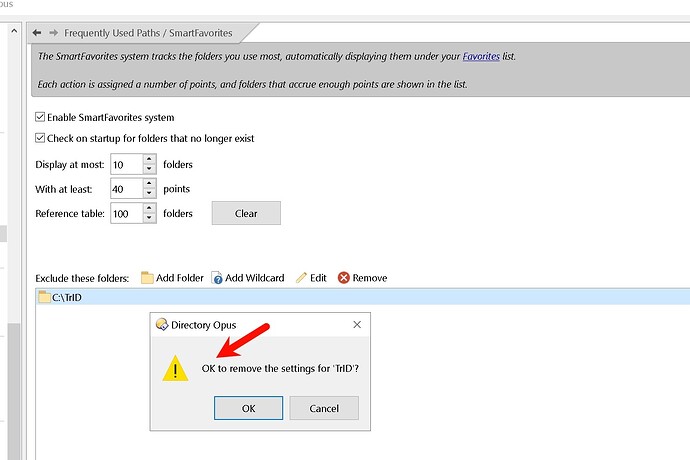Click the Edit pencil icon

point(301,277)
